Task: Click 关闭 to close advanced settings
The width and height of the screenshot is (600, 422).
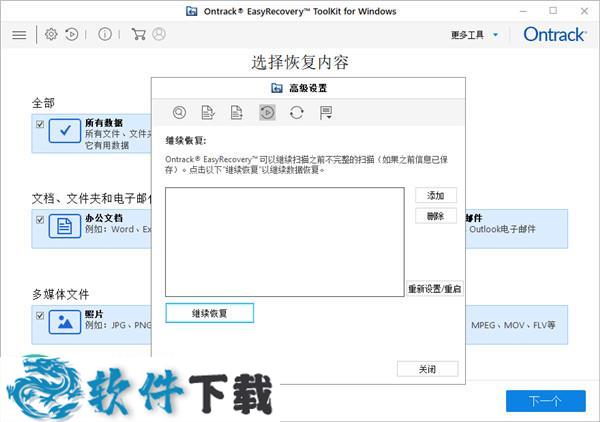Action: point(427,369)
